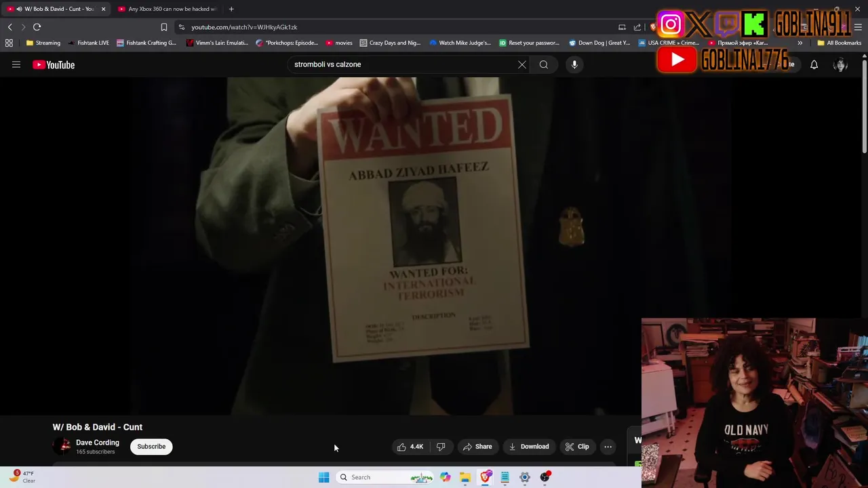Dislike the video with thumbs down

point(441,447)
